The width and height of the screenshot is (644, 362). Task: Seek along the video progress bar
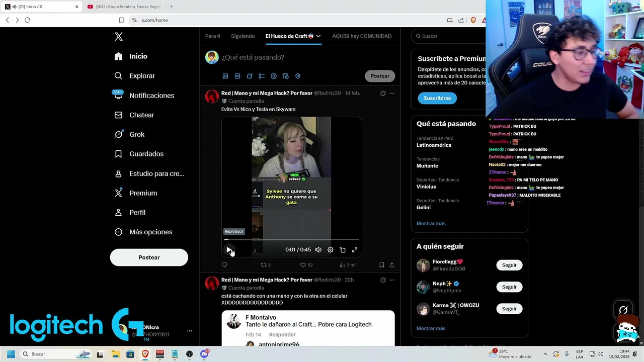(292, 240)
